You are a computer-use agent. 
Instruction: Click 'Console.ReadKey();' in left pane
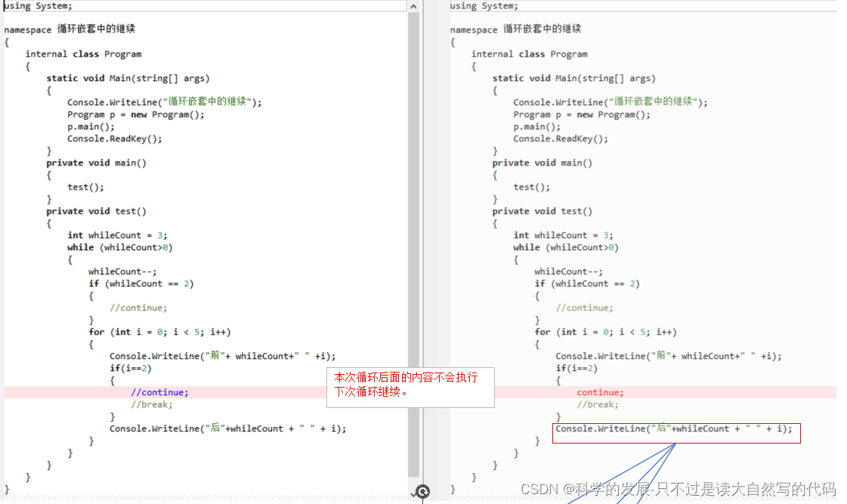coord(115,139)
